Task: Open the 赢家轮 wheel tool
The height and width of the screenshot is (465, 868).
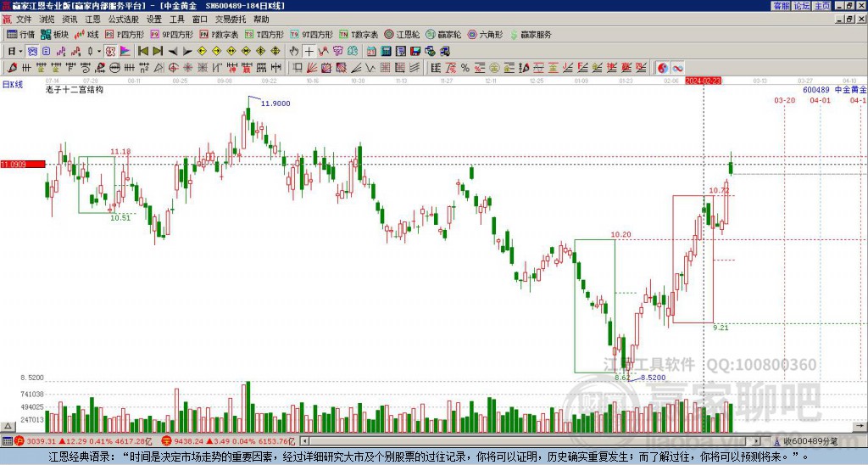Action: (443, 34)
